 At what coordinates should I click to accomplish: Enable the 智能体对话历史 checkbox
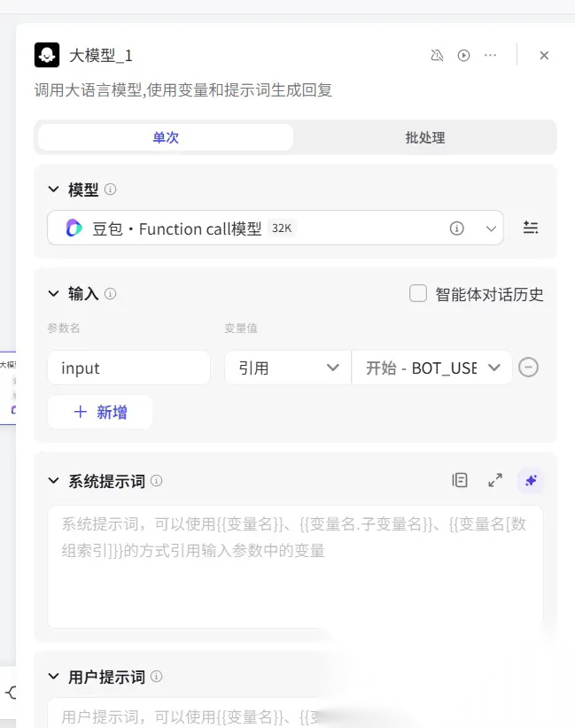[418, 294]
